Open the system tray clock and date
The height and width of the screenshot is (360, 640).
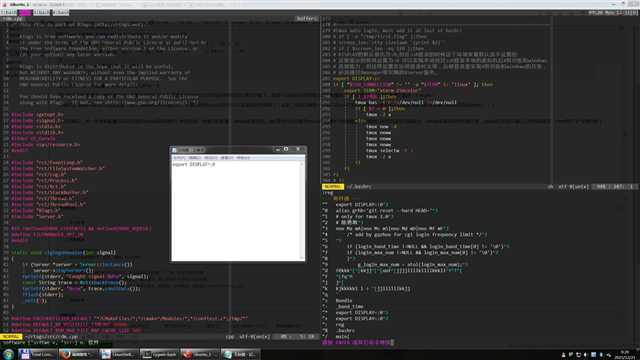(x=625, y=354)
